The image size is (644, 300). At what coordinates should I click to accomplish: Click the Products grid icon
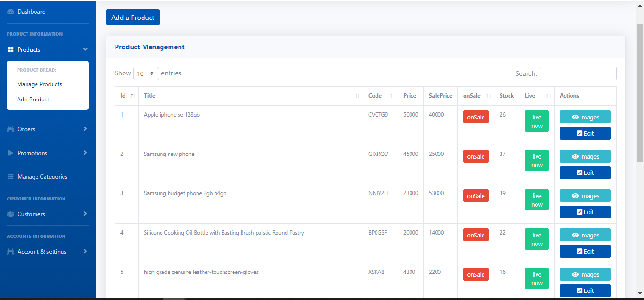click(x=10, y=50)
